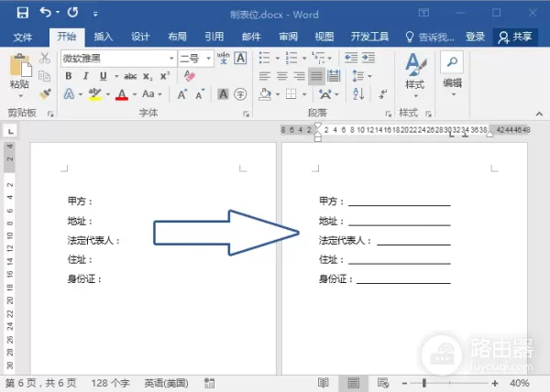Screen dimensions: 550x392
Task: Open borders grid icon
Action: [291, 94]
